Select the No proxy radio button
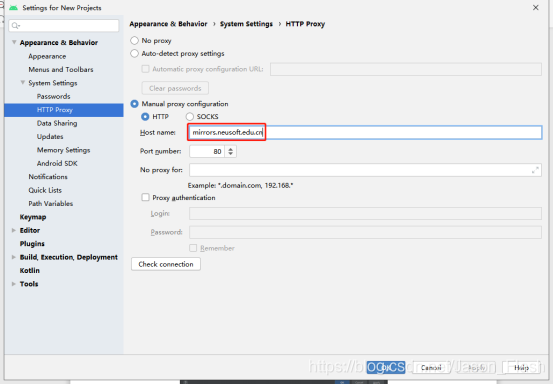Screen dimensions: 554x385 coord(134,41)
